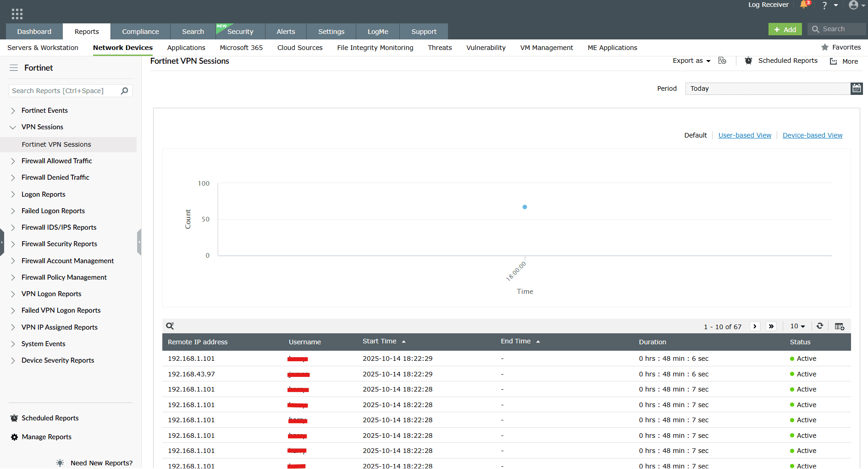Open the column chooser icon

pyautogui.click(x=840, y=326)
